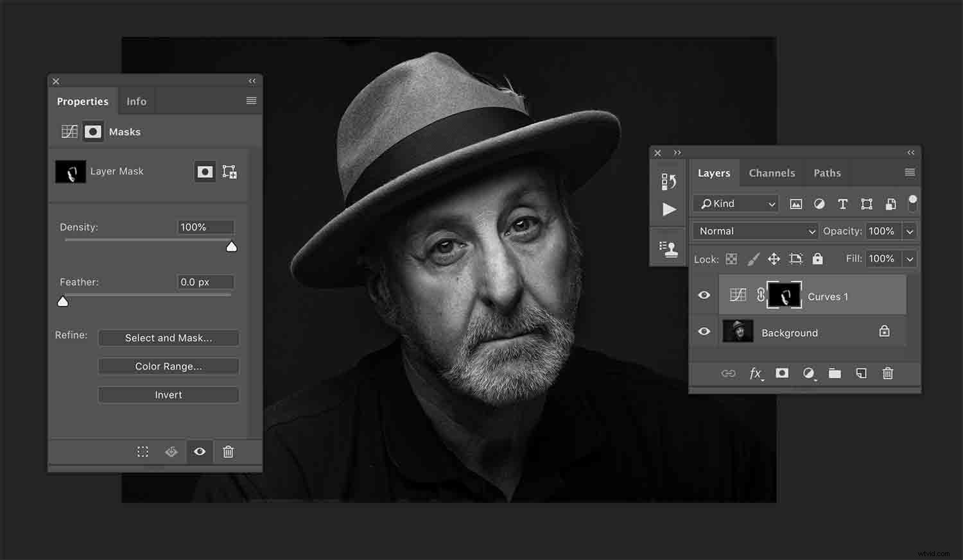Click the Select and Mask button
963x560 pixels.
click(x=168, y=337)
